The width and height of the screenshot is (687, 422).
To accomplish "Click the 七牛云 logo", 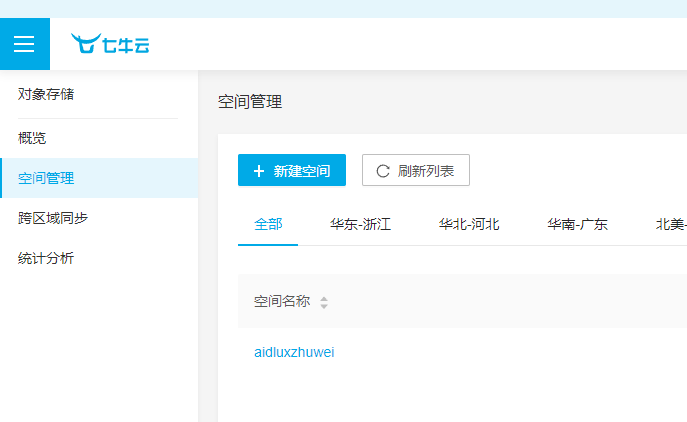I will pyautogui.click(x=110, y=44).
